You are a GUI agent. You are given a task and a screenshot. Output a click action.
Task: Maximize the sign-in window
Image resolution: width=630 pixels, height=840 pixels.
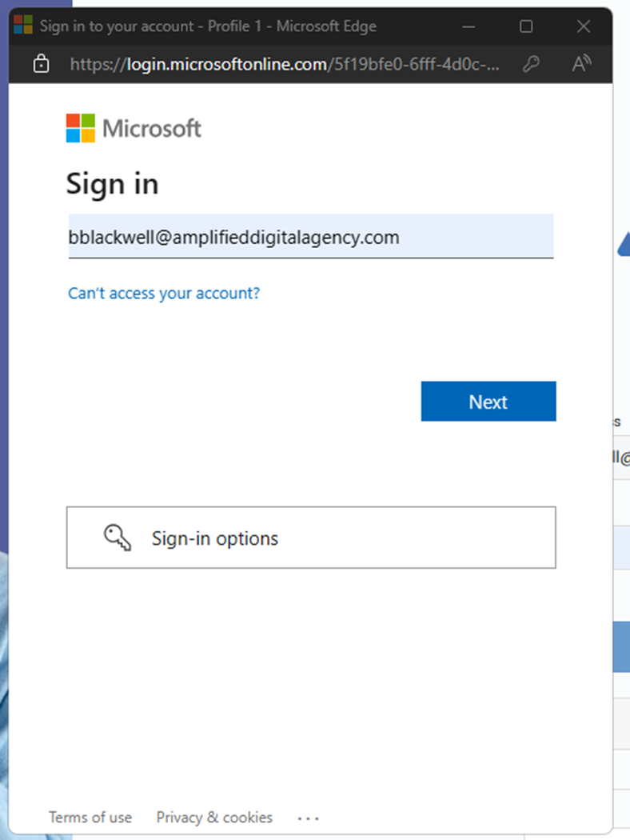[526, 26]
